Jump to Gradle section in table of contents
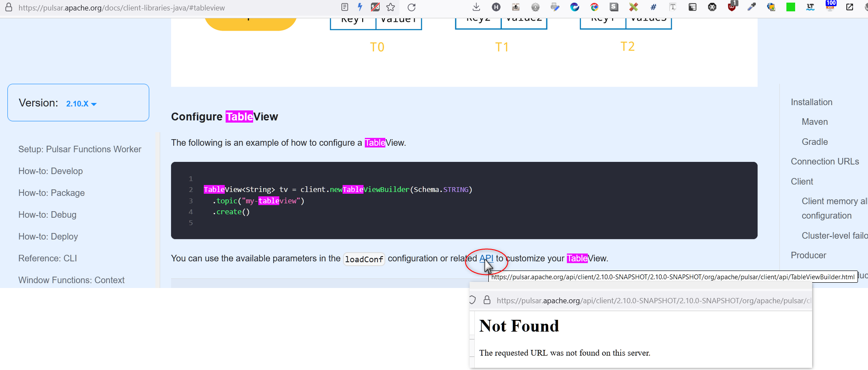 point(815,142)
